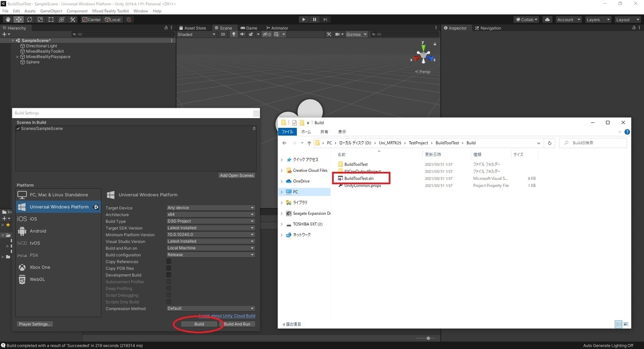Open the Component menu
The height and width of the screenshot is (349, 644).
click(x=77, y=11)
